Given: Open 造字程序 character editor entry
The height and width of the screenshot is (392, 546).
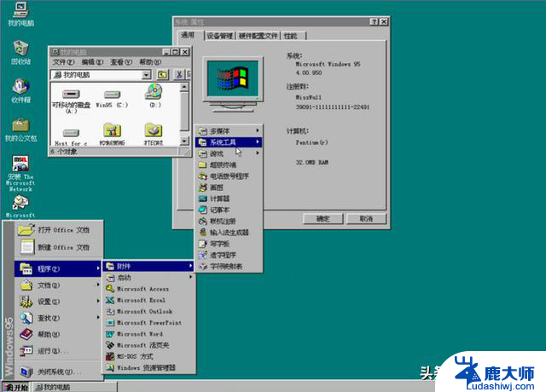Looking at the screenshot, I should coord(229,255).
